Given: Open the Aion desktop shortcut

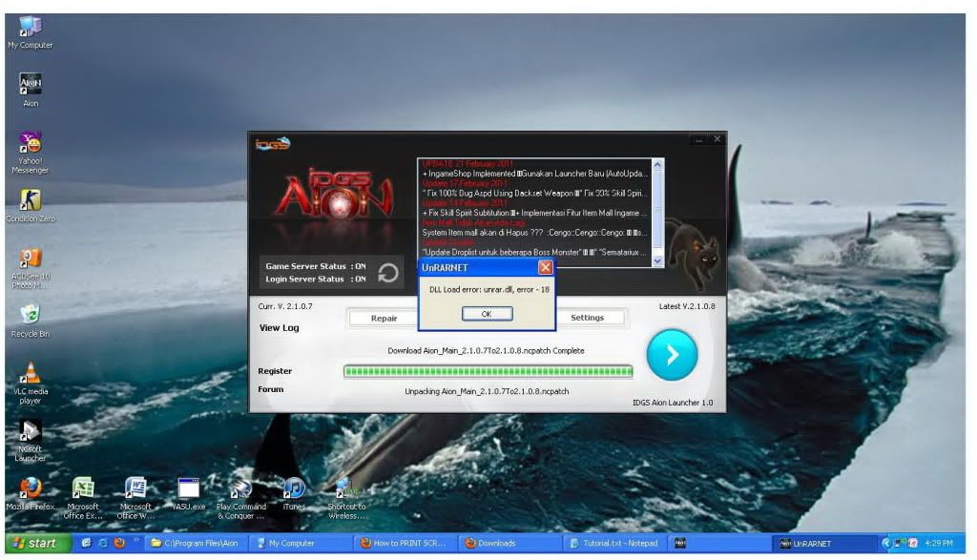Looking at the screenshot, I should click(31, 88).
